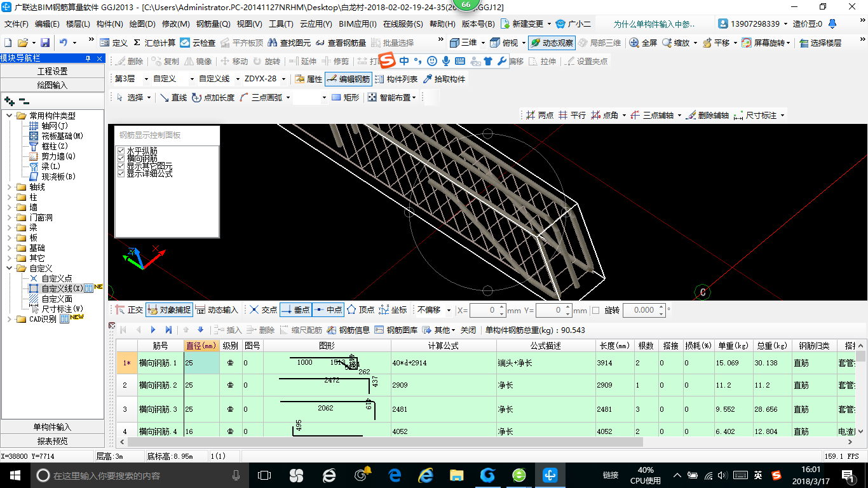Open 工具(T) menu
The height and width of the screenshot is (488, 868).
(x=281, y=24)
